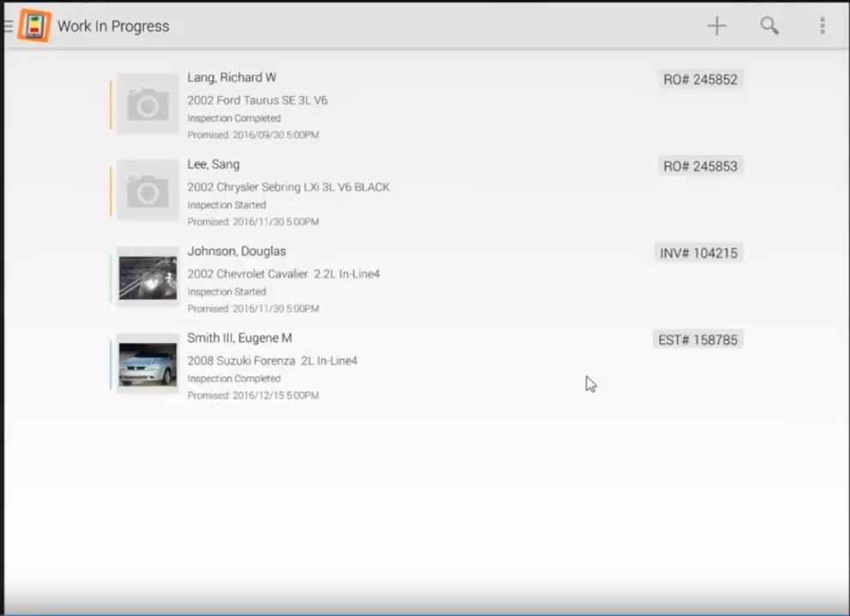This screenshot has width=850, height=616.
Task: Open the search magnifier icon
Action: coord(769,26)
